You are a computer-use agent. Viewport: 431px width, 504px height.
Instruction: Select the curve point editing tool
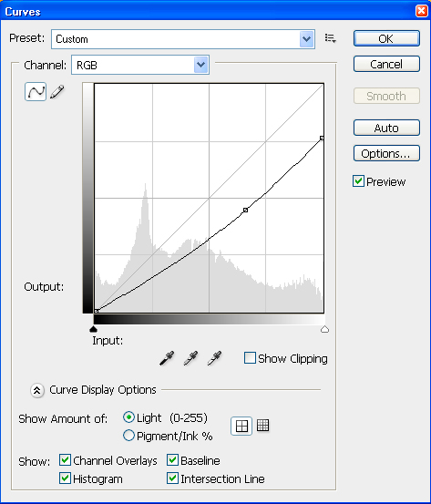36,92
